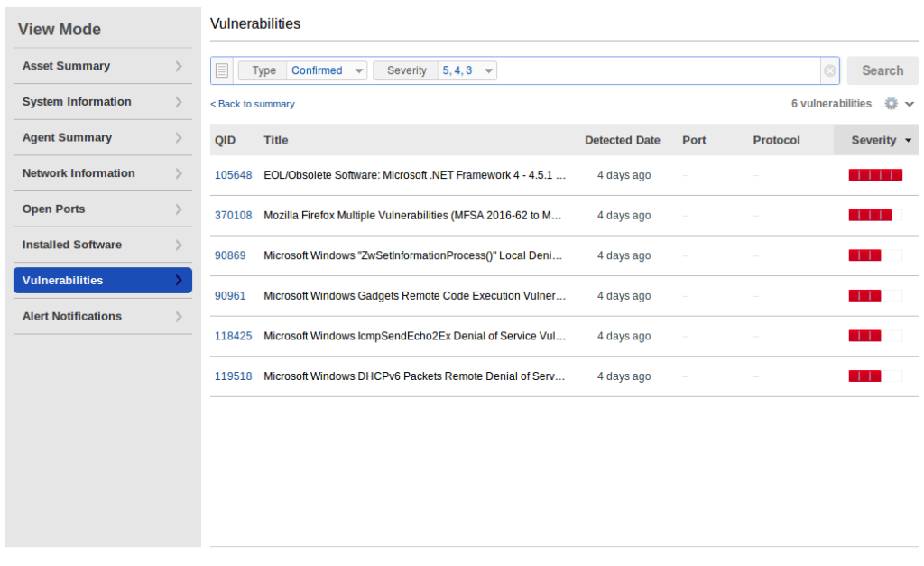Clear the search filters using the X icon
Image resolution: width=924 pixels, height=566 pixels.
tap(829, 70)
